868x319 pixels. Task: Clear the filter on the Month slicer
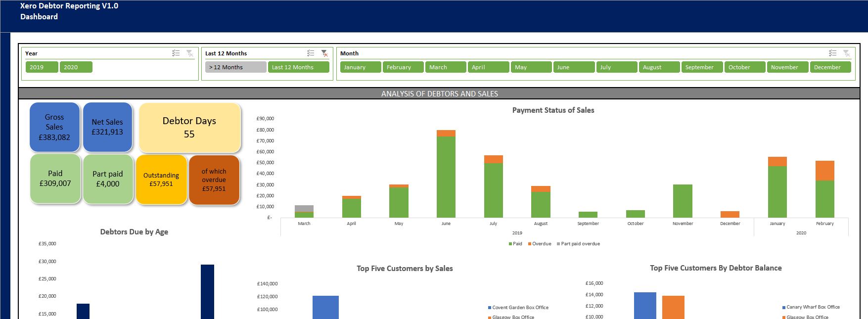click(x=847, y=53)
